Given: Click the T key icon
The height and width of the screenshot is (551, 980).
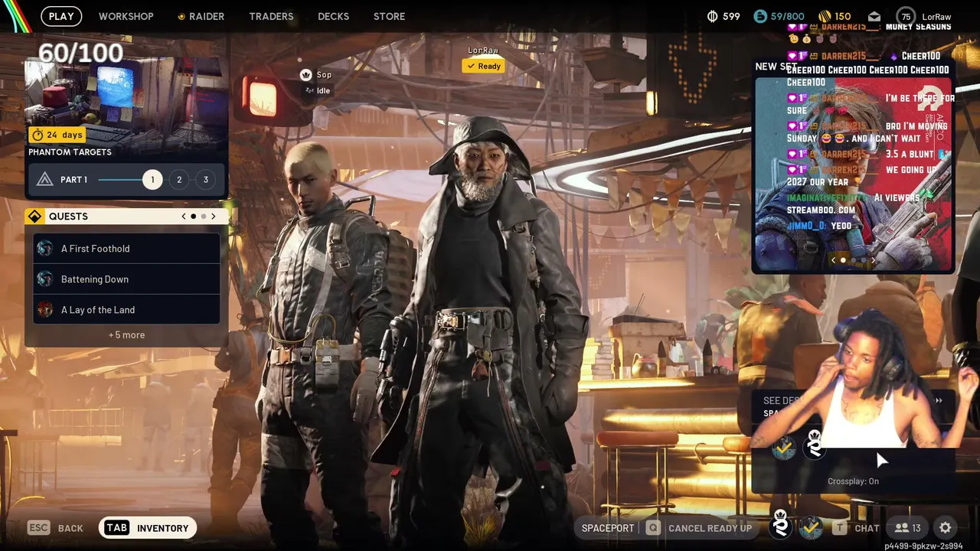Looking at the screenshot, I should point(840,528).
